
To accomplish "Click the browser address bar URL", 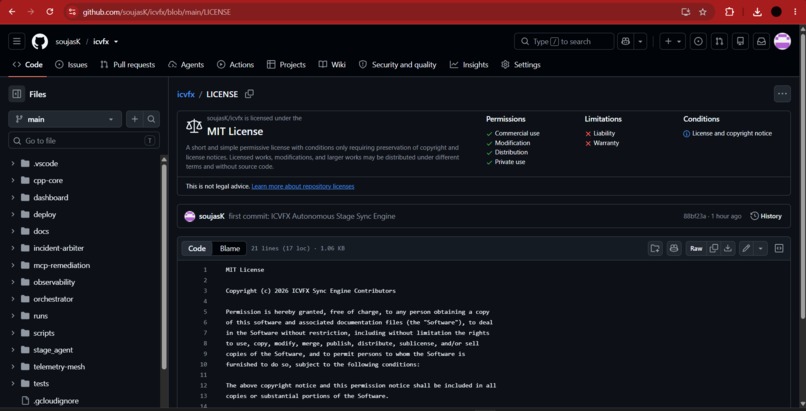I will click(156, 12).
